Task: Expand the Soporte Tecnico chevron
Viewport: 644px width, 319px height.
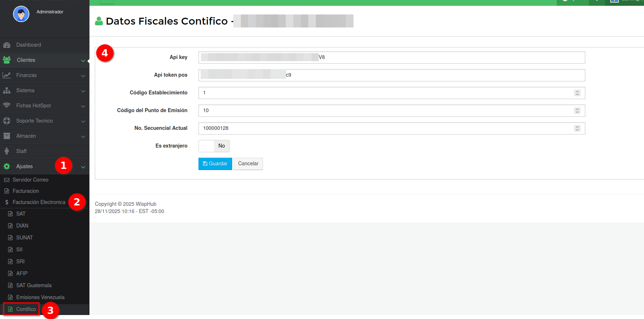Action: tap(83, 122)
